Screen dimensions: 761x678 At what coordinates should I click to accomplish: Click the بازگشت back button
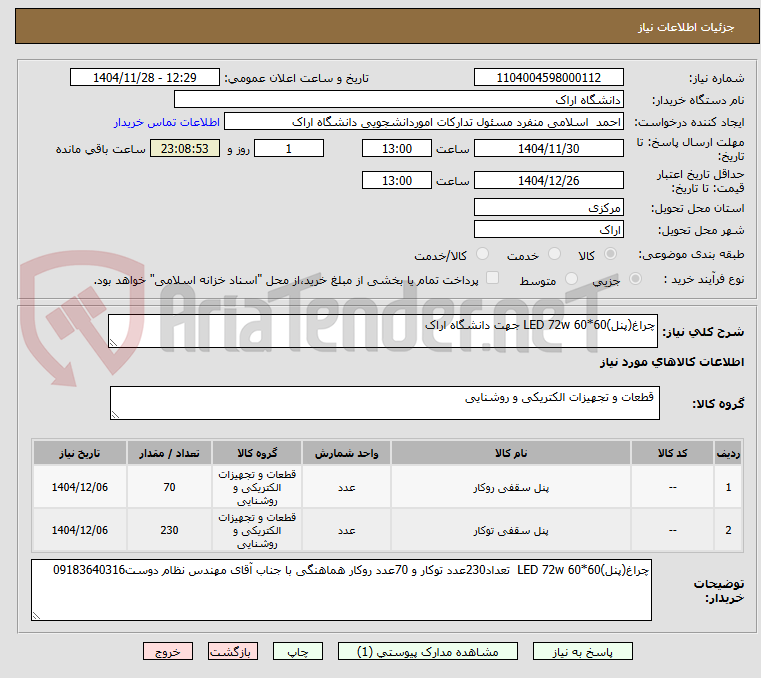click(x=233, y=651)
